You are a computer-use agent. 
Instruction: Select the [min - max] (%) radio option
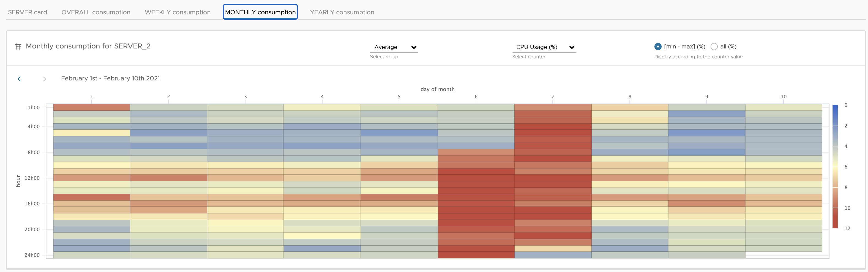coord(658,47)
